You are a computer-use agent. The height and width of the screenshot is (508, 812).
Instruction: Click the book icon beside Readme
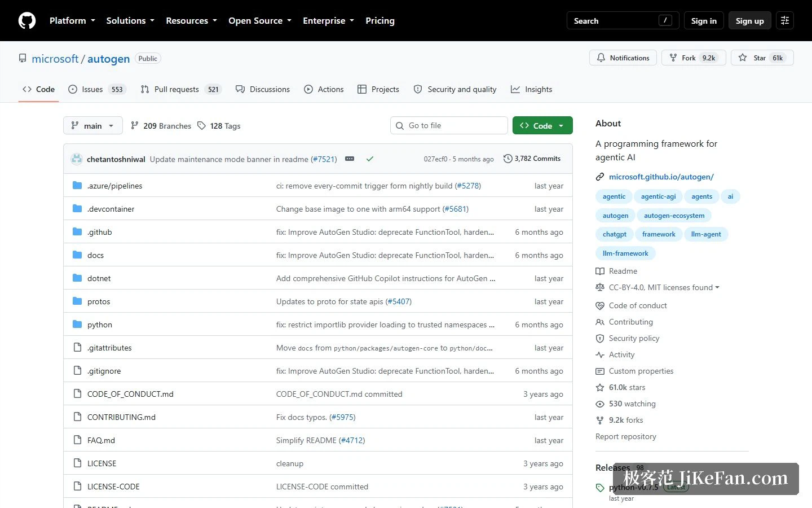[600, 271]
